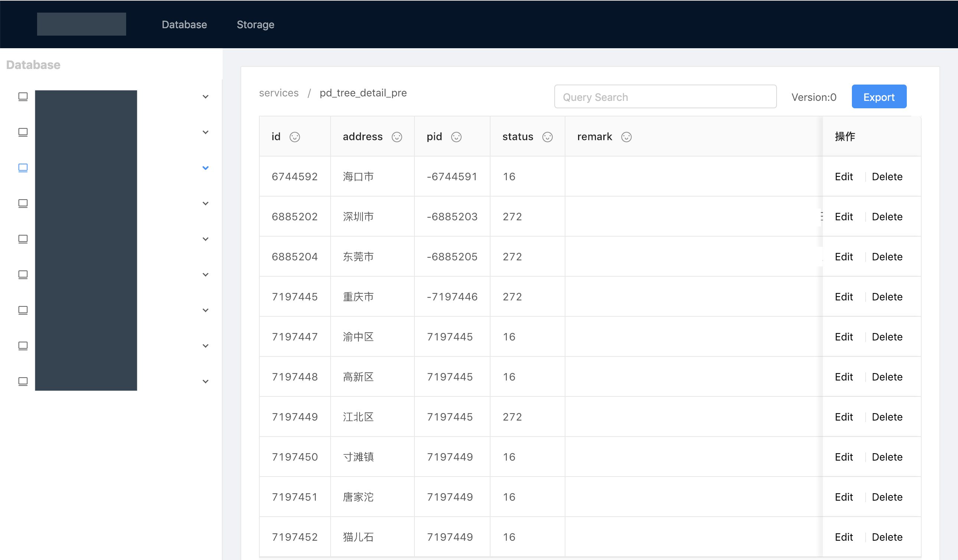Image resolution: width=958 pixels, height=560 pixels.
Task: Select the seventh database icon in the sidebar
Action: (x=23, y=310)
